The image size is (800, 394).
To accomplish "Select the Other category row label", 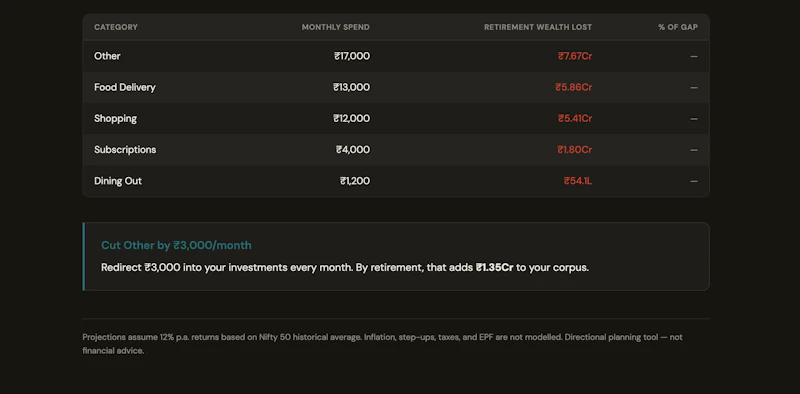I will [107, 56].
